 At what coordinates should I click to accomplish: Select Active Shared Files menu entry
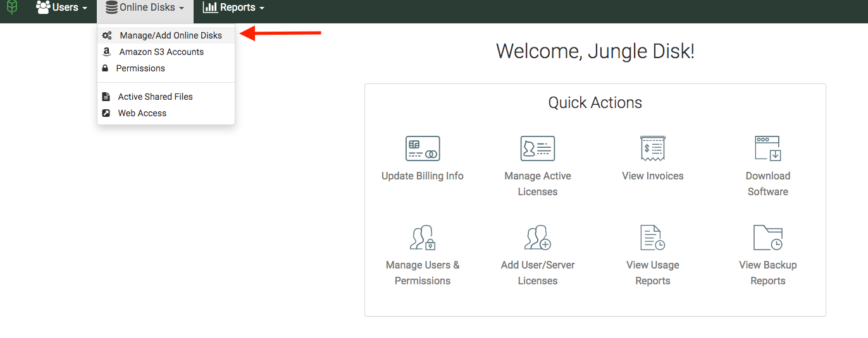point(166,97)
